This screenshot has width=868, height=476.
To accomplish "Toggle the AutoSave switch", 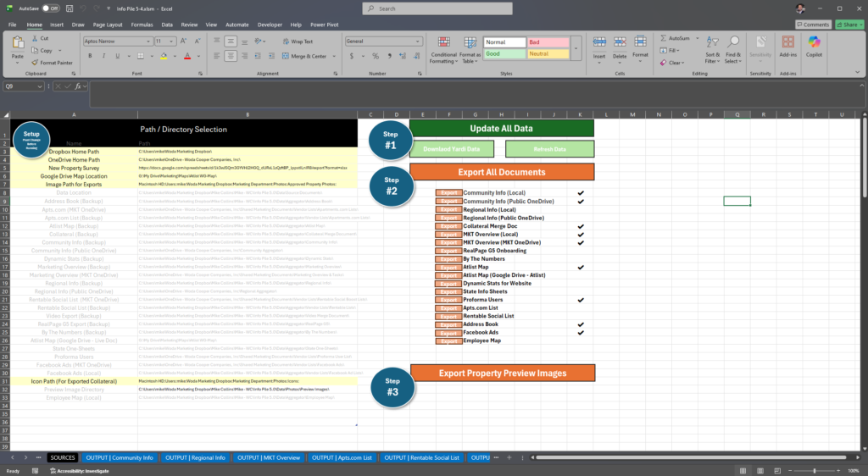I will pyautogui.click(x=51, y=8).
